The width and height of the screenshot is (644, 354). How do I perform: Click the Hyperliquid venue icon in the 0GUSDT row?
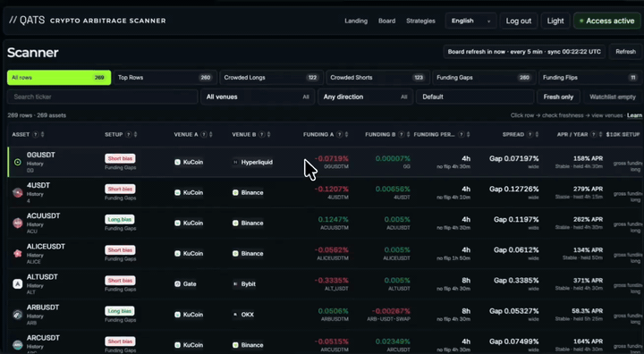(x=236, y=162)
